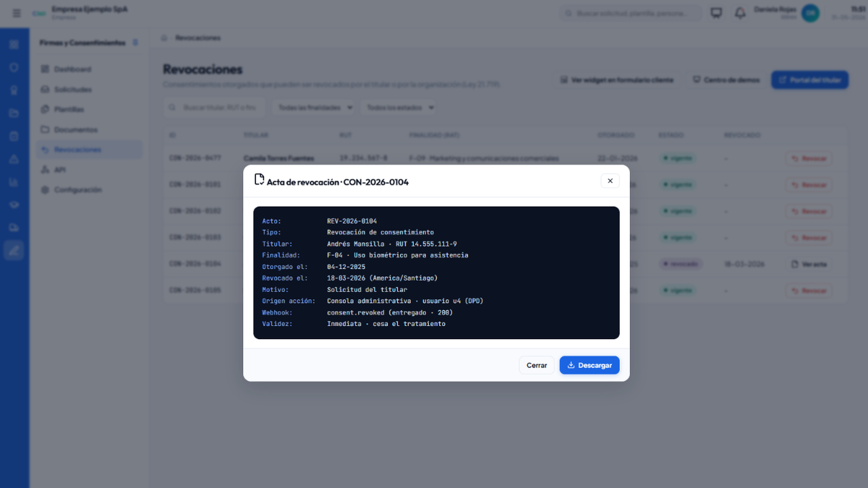The height and width of the screenshot is (488, 868).
Task: Open the hamburger menu icon
Action: [17, 13]
